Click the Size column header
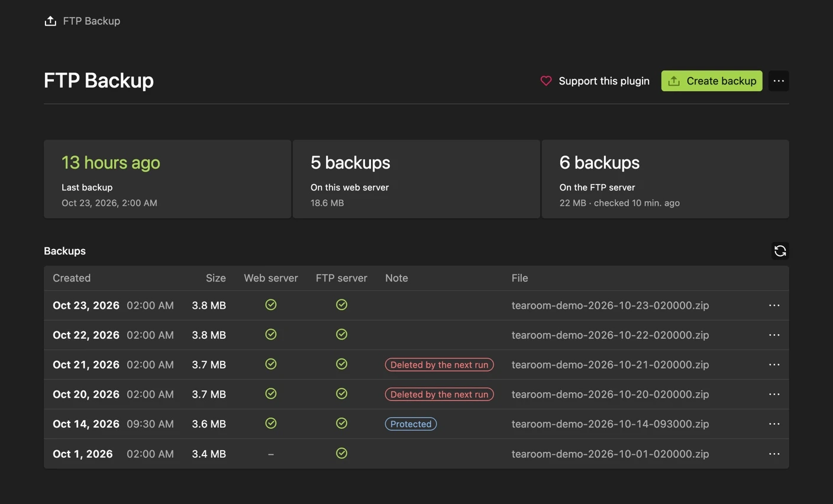The image size is (833, 504). click(x=216, y=278)
